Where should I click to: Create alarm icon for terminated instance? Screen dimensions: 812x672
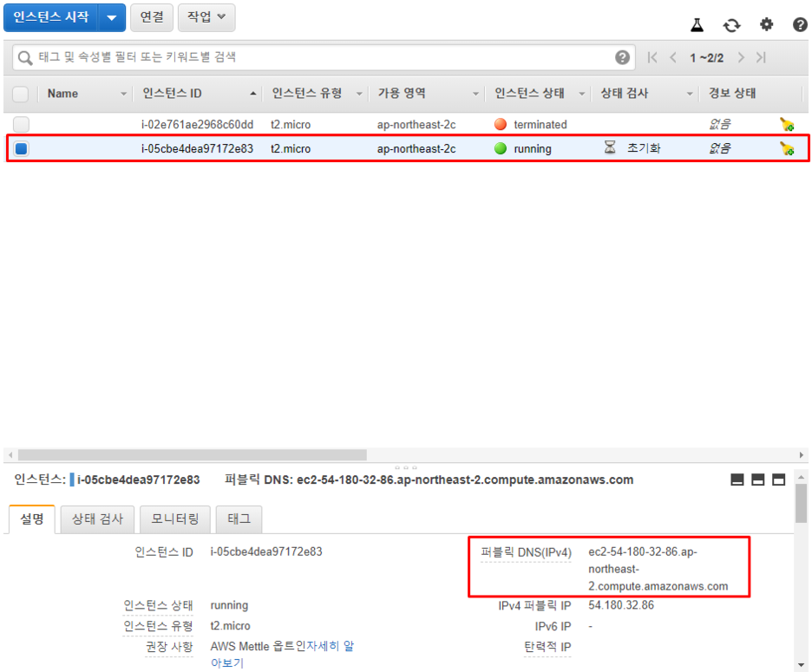tap(787, 124)
